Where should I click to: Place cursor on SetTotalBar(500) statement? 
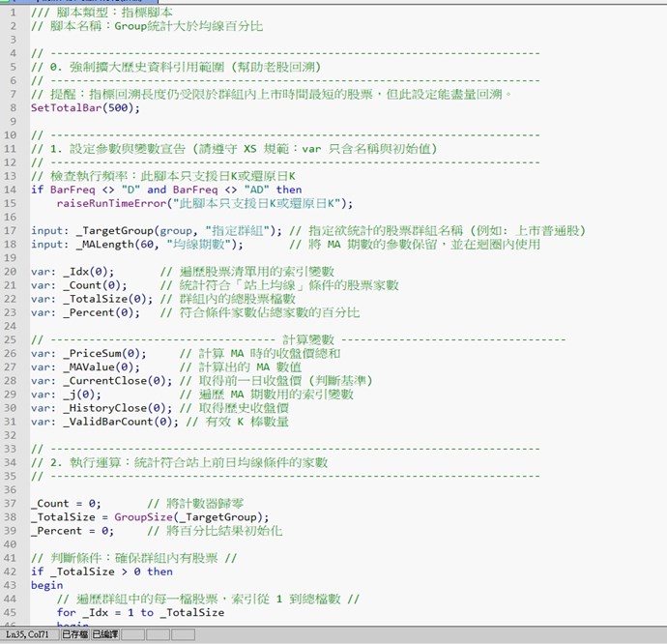pyautogui.click(x=85, y=108)
